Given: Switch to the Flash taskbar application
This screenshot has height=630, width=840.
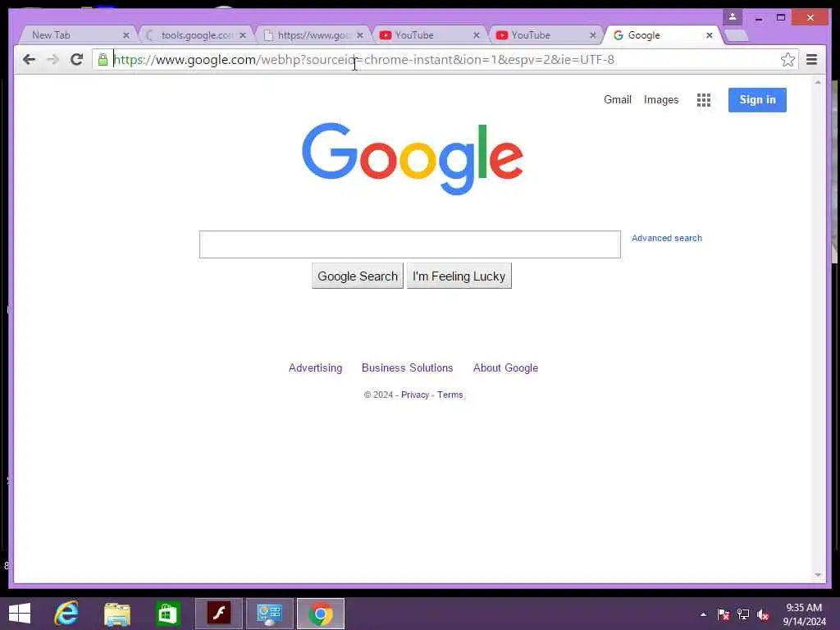Looking at the screenshot, I should click(218, 614).
